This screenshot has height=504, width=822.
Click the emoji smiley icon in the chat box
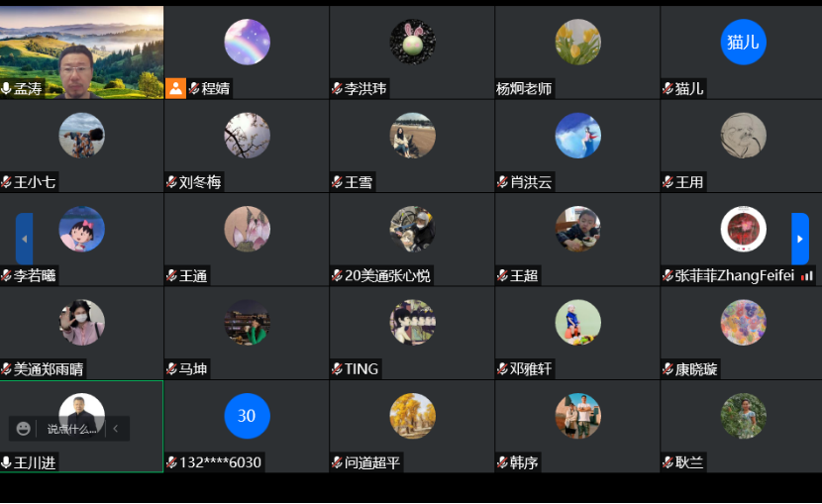coord(23,429)
